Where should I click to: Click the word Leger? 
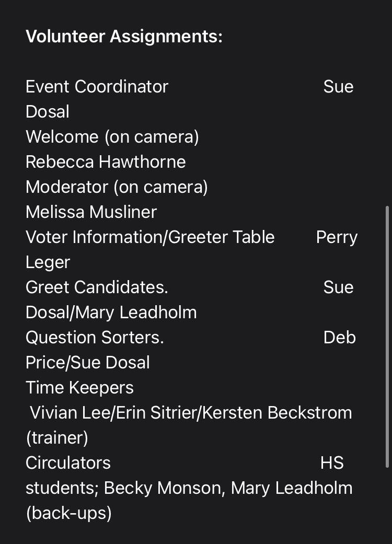48,262
